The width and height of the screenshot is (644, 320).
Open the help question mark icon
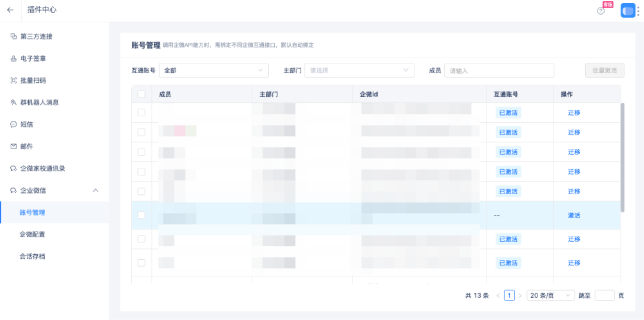(601, 11)
